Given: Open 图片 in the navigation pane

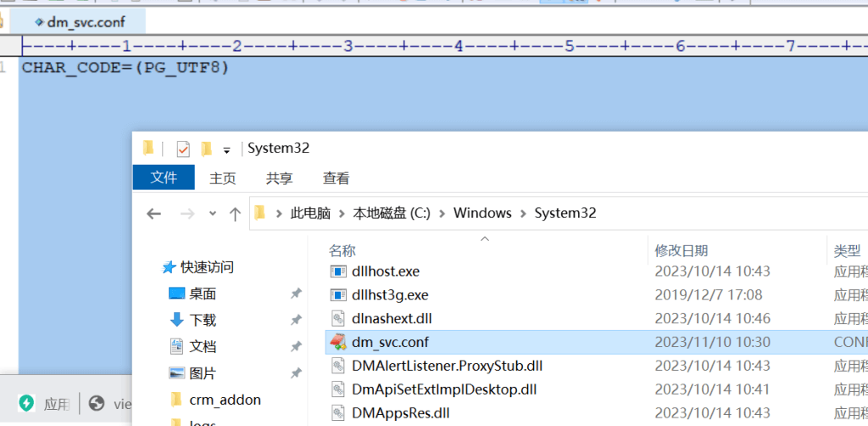Looking at the screenshot, I should click(x=203, y=373).
